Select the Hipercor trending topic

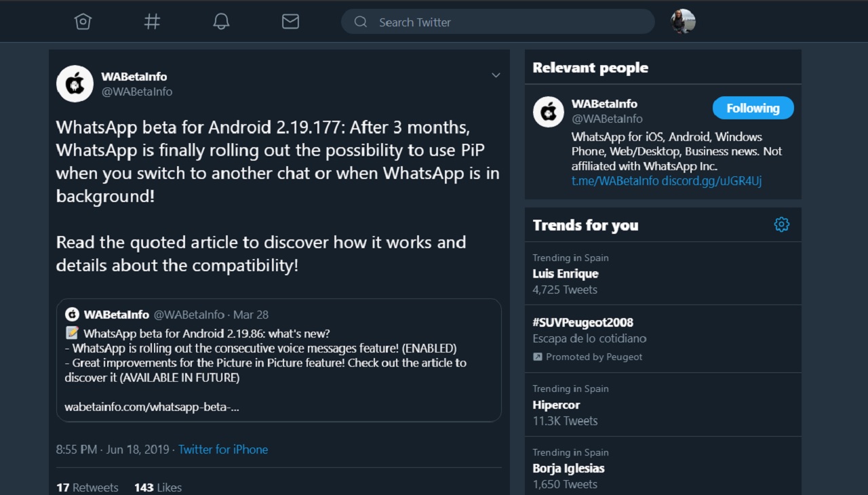[x=556, y=405]
